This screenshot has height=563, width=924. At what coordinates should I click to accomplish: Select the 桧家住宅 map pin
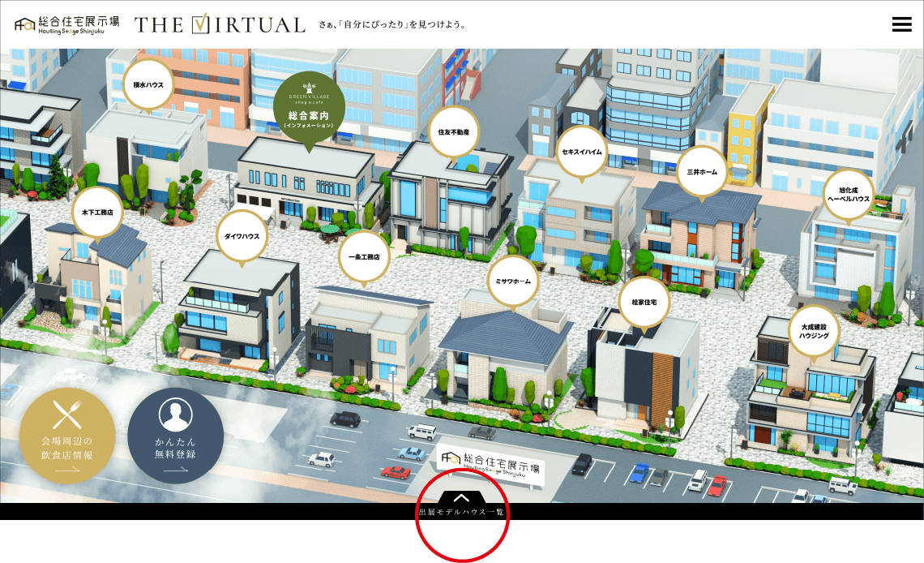pos(644,303)
